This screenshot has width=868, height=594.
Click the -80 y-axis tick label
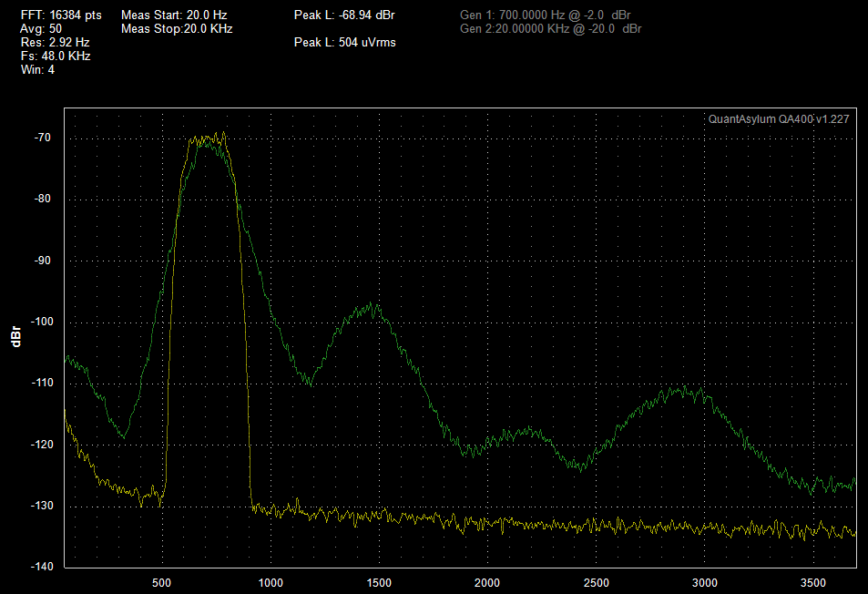42,199
